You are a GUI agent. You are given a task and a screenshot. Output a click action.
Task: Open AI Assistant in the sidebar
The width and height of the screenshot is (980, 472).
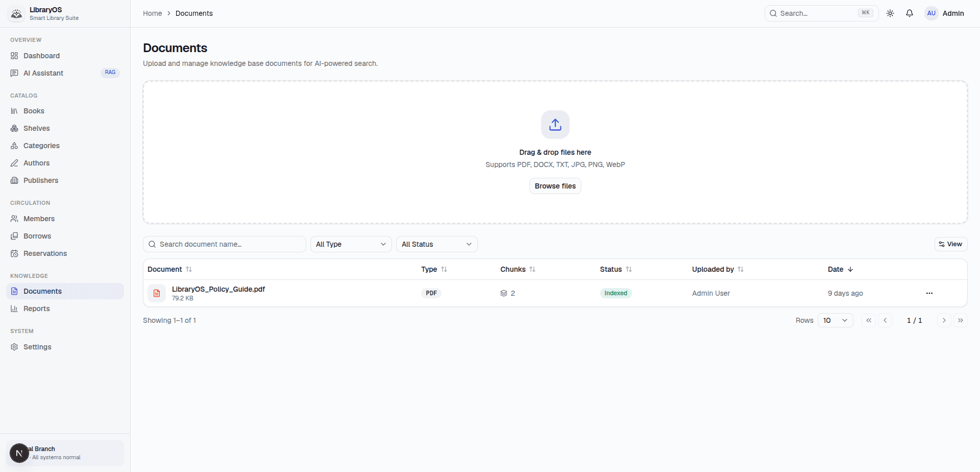click(x=65, y=73)
